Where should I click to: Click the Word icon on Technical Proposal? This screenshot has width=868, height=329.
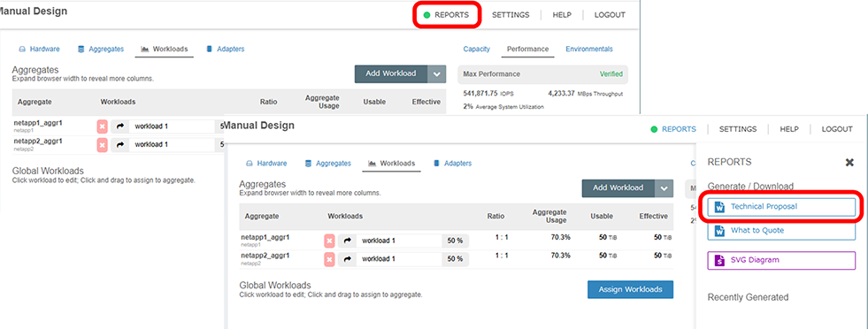coord(719,207)
